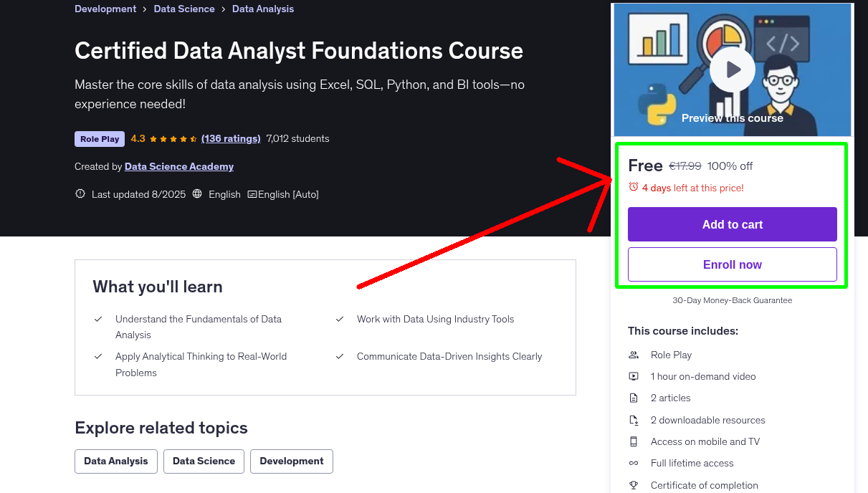Click the infinity icon for lifetime access
868x493 pixels.
coord(634,463)
